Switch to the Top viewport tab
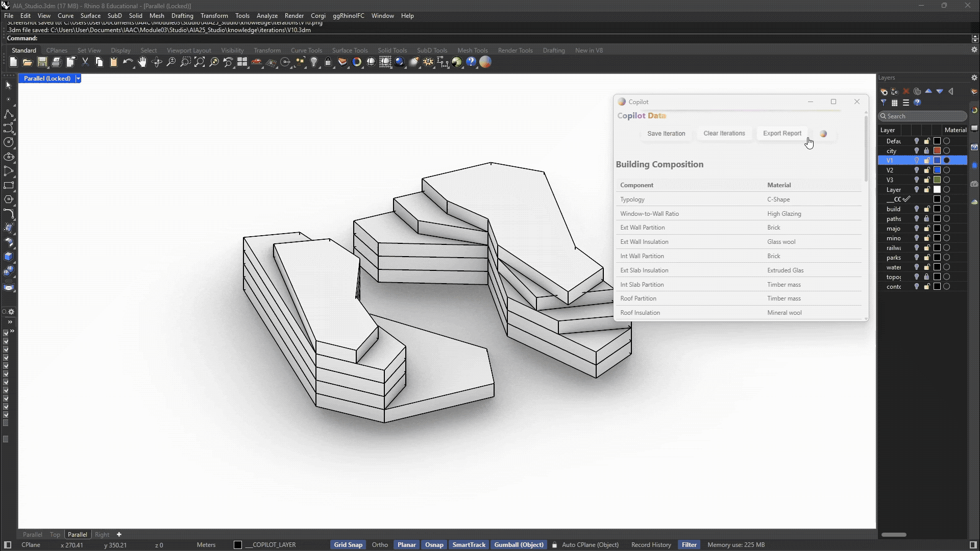 point(55,535)
